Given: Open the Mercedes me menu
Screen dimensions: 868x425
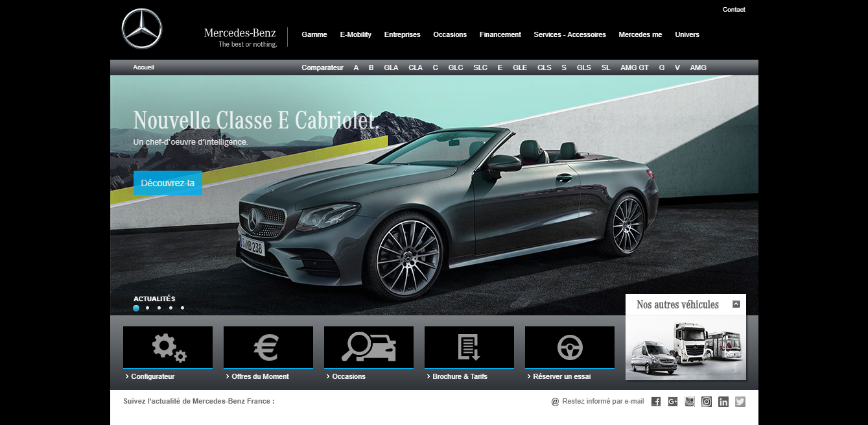Looking at the screenshot, I should pos(640,34).
